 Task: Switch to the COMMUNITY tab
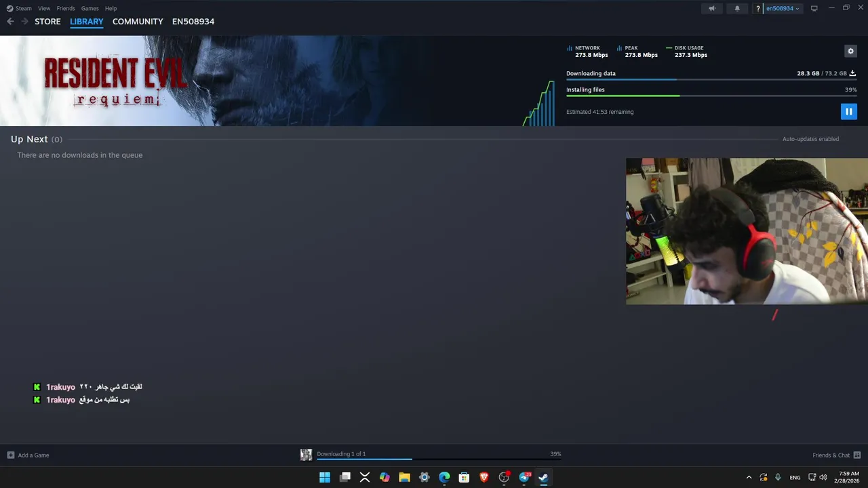click(x=138, y=22)
